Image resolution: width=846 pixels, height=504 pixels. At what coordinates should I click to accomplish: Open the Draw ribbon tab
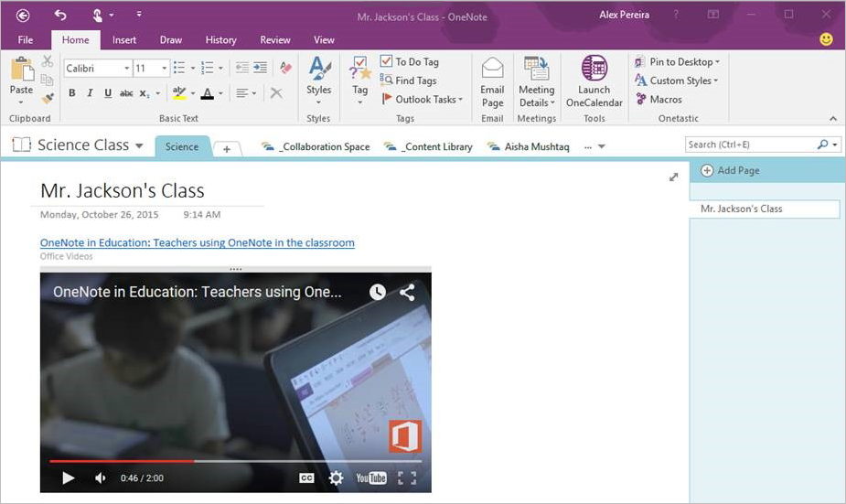[x=171, y=40]
